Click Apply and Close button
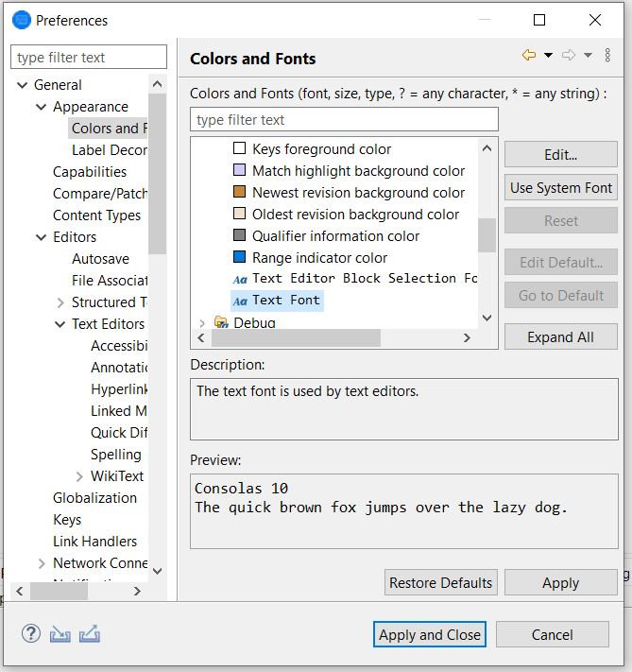Screen dimensions: 632x672 point(429,634)
